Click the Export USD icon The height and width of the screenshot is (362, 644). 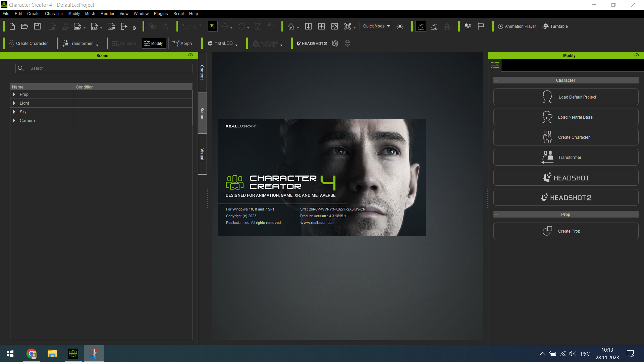(x=111, y=26)
